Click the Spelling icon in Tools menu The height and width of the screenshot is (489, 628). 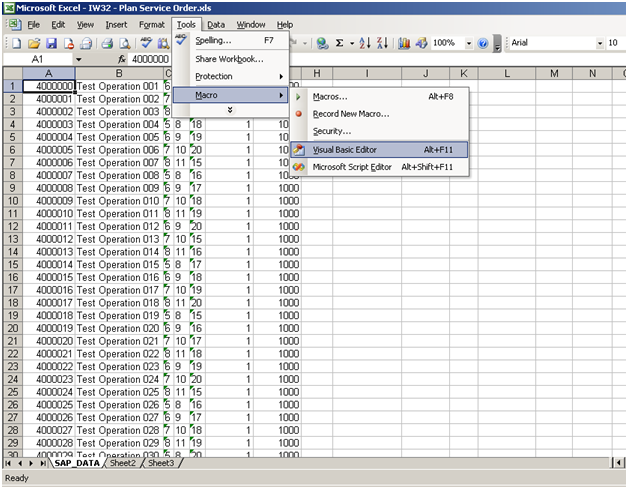pos(181,39)
